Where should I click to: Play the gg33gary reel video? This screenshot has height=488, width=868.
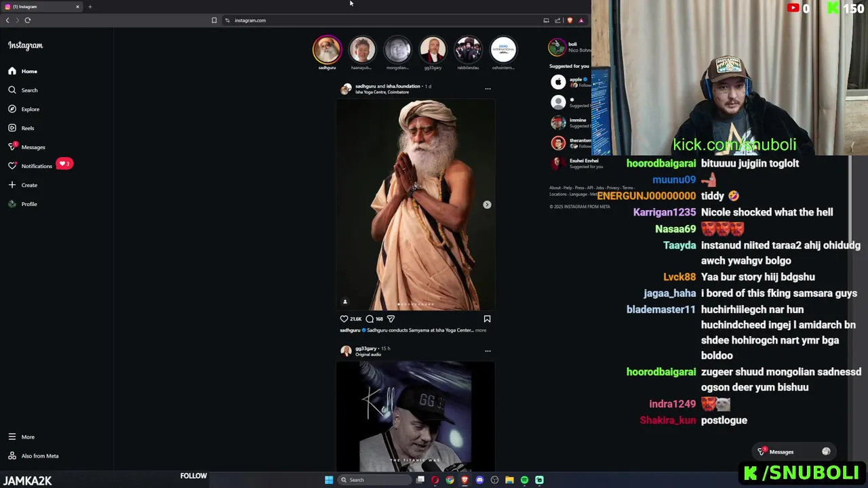pos(415,416)
